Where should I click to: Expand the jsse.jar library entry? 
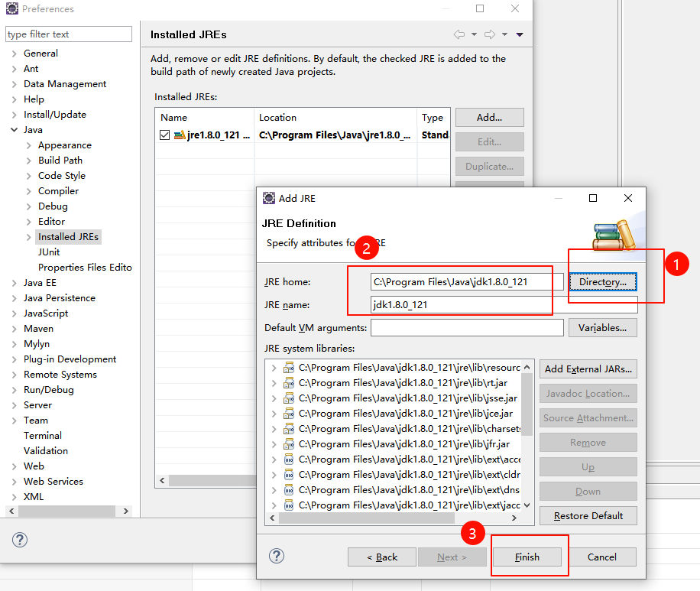click(x=274, y=398)
